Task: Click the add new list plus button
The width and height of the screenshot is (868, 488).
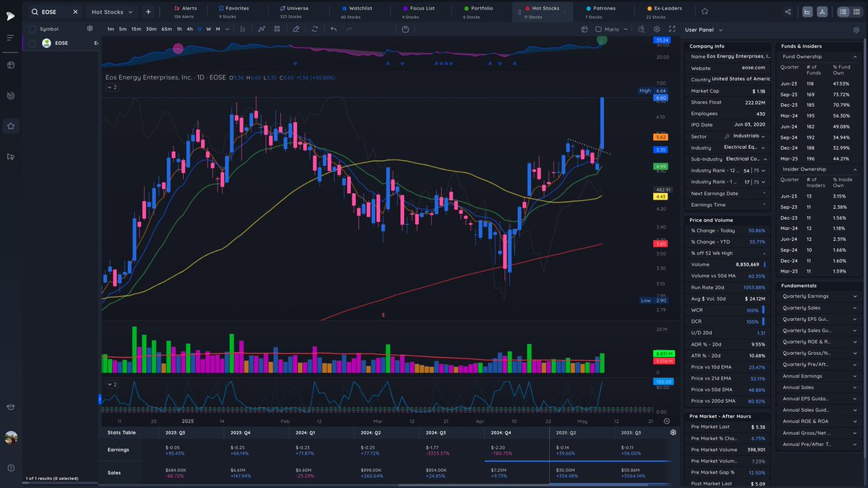Action: click(148, 12)
